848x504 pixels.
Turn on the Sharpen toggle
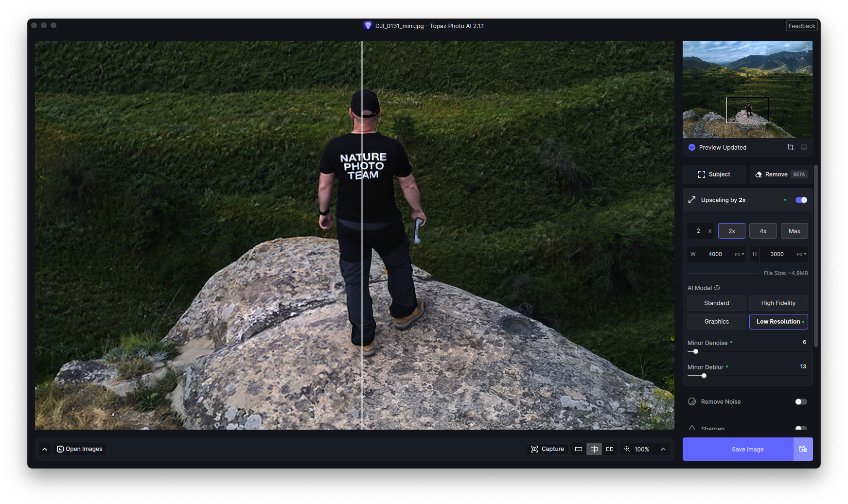(801, 428)
